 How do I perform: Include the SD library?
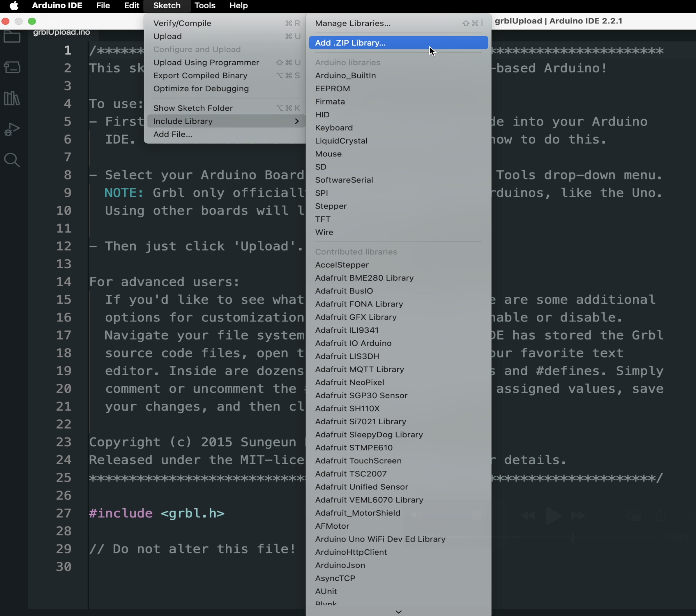[398, 167]
